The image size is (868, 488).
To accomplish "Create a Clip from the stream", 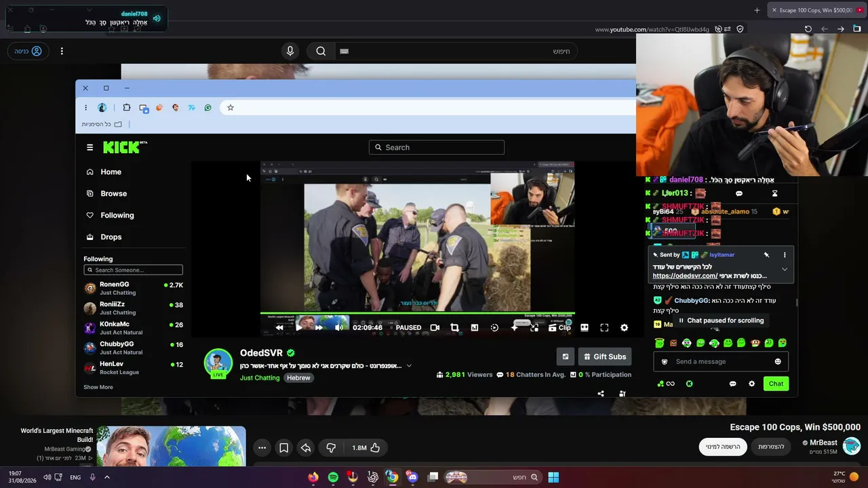I will [559, 327].
